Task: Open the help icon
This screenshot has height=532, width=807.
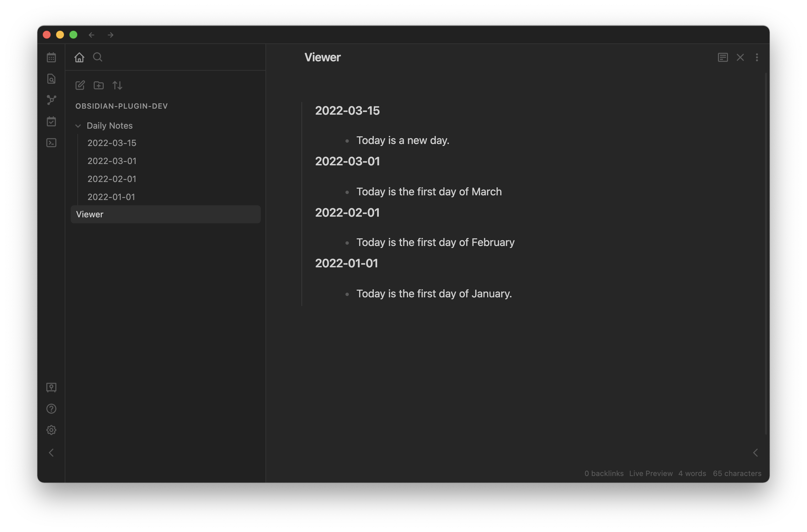Action: tap(51, 409)
